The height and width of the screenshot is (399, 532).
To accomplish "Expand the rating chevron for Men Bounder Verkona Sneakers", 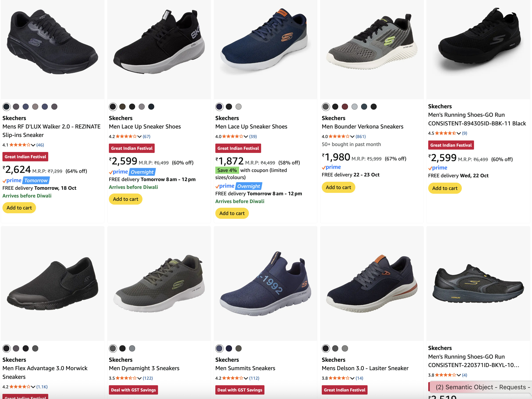I will (352, 136).
